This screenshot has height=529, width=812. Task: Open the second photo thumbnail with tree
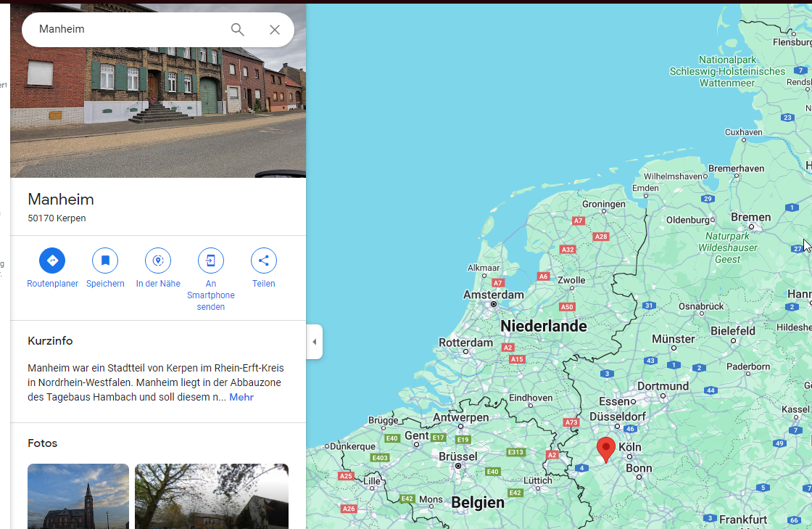[x=212, y=496]
